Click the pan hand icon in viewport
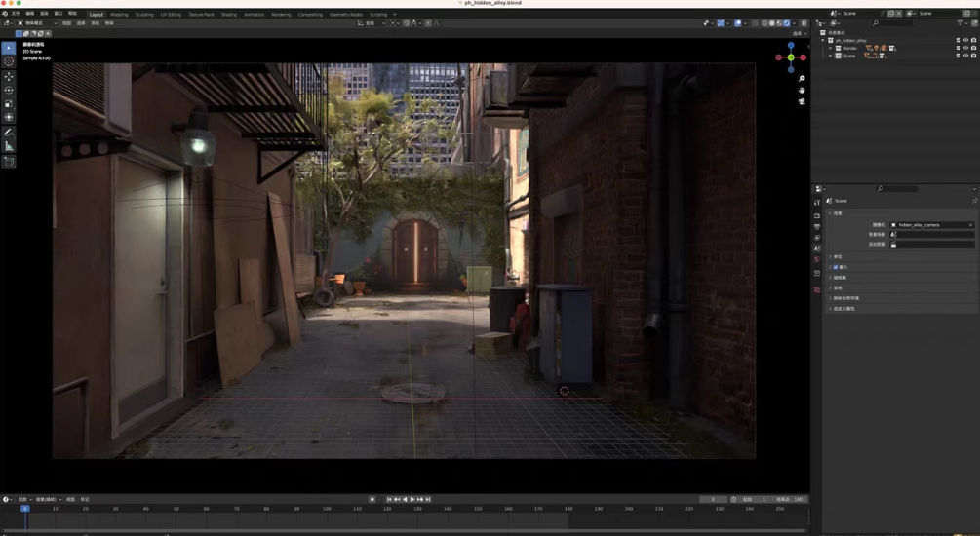980x536 pixels. coord(801,90)
